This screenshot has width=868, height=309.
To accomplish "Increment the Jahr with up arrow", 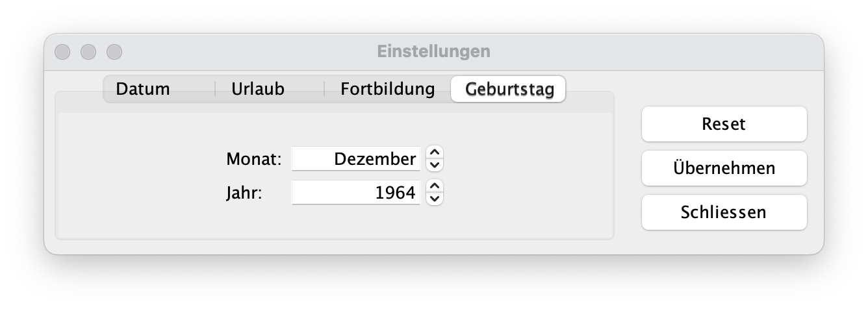I will [x=435, y=187].
